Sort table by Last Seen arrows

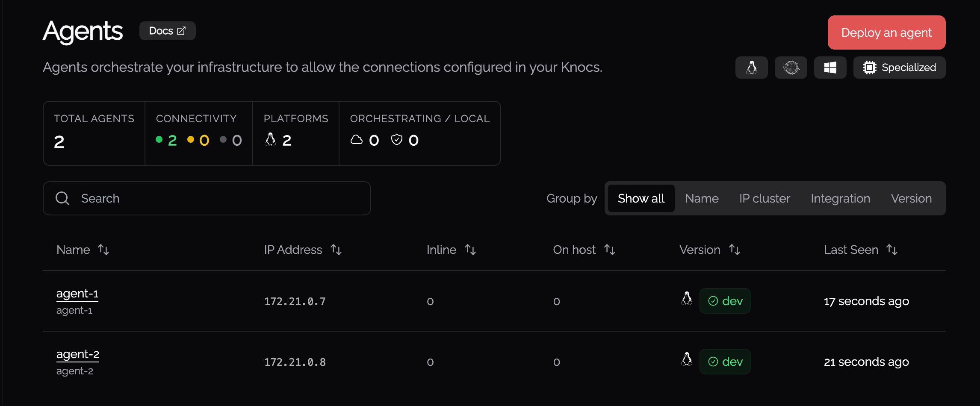point(892,250)
